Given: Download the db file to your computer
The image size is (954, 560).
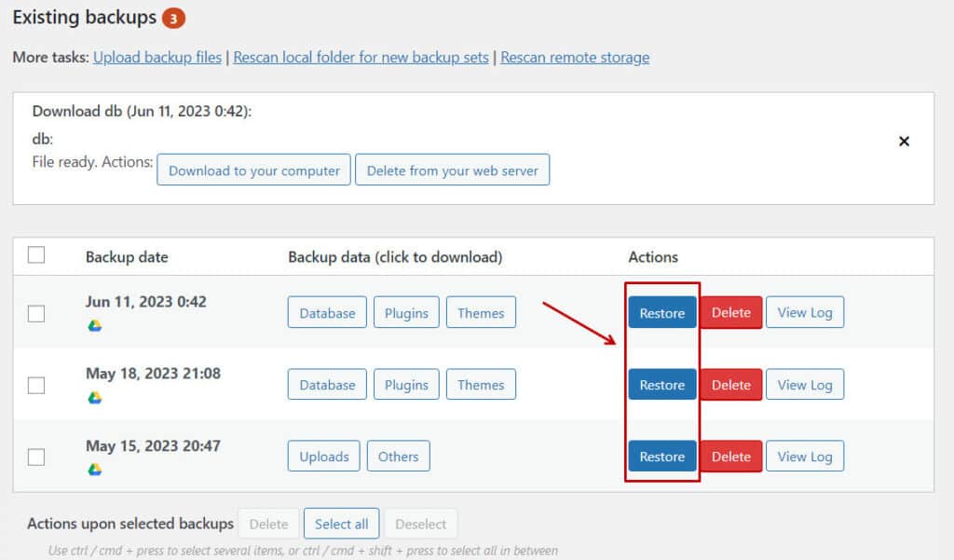Looking at the screenshot, I should pyautogui.click(x=252, y=170).
